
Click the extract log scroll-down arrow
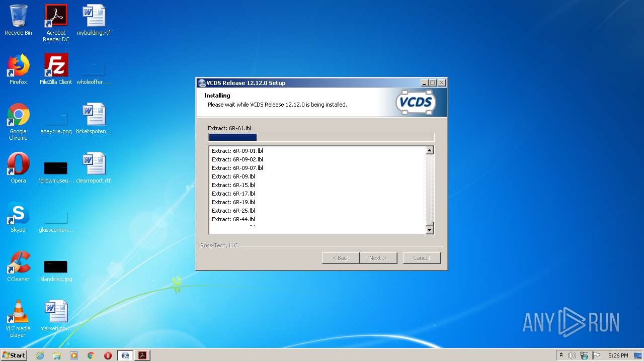tap(429, 230)
